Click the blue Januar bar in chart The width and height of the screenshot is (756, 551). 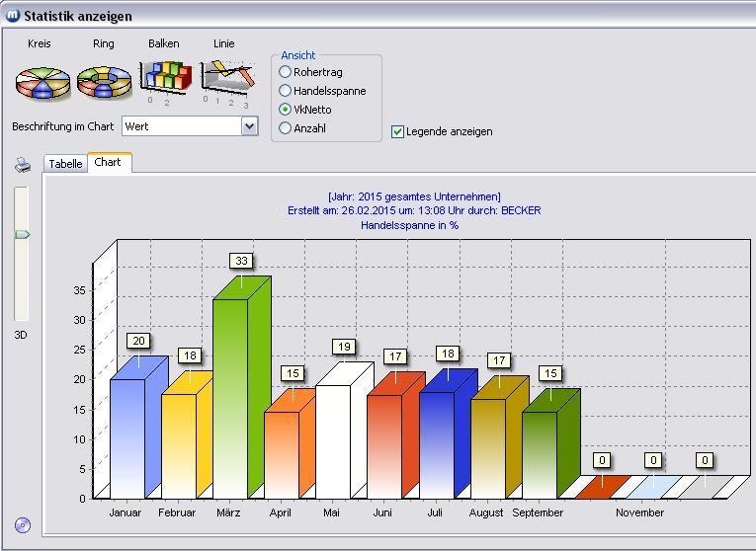click(126, 436)
